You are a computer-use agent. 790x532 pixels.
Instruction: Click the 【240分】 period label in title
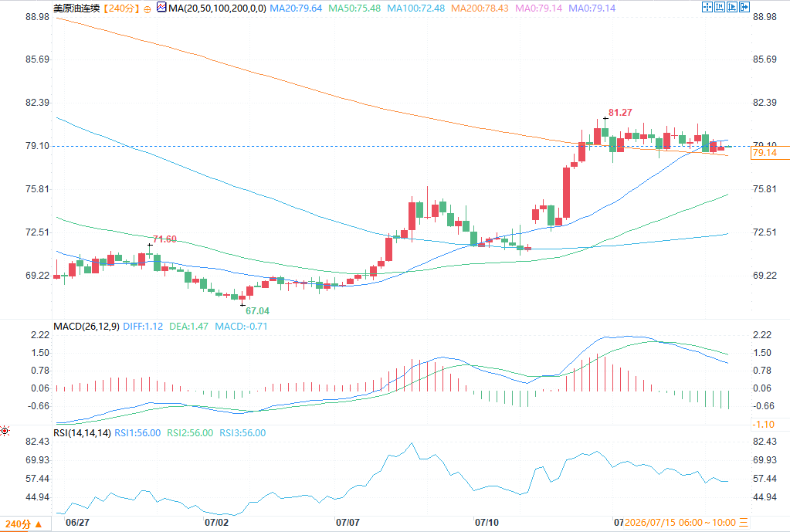point(121,8)
